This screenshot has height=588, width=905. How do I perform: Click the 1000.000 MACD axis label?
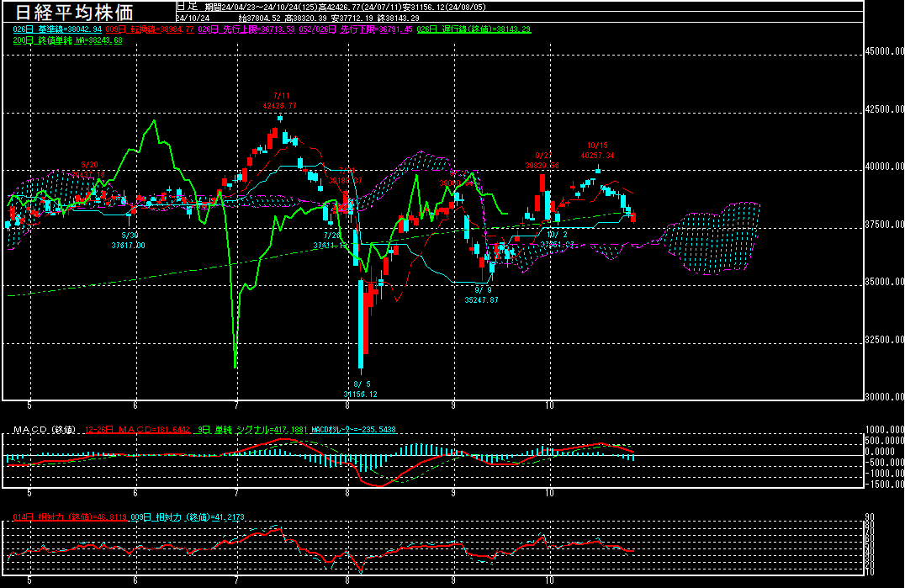(x=884, y=429)
